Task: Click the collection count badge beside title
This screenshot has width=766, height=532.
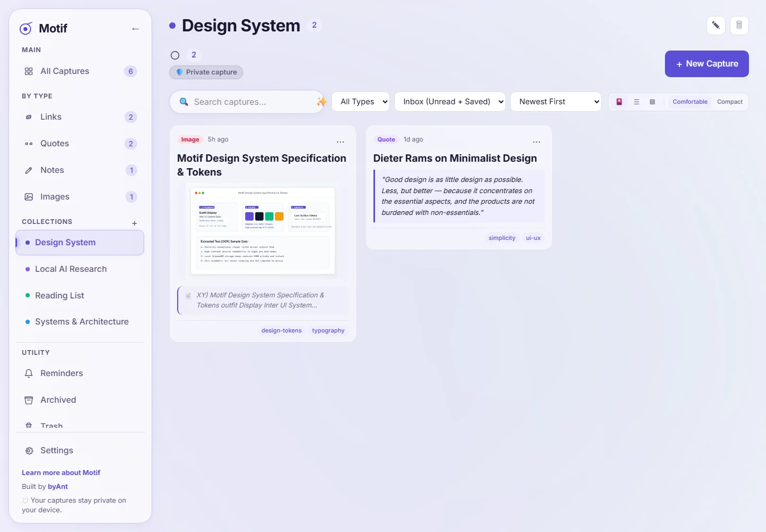Action: (314, 25)
